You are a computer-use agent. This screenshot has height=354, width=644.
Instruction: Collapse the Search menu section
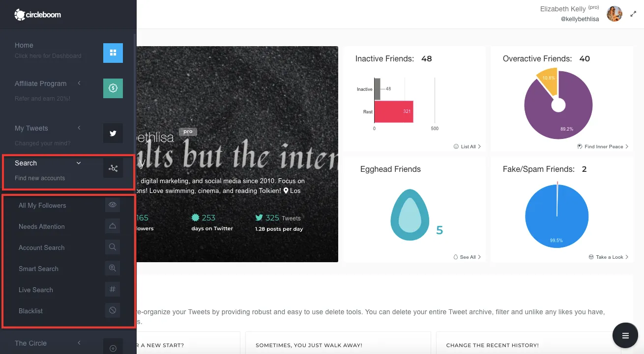point(79,163)
